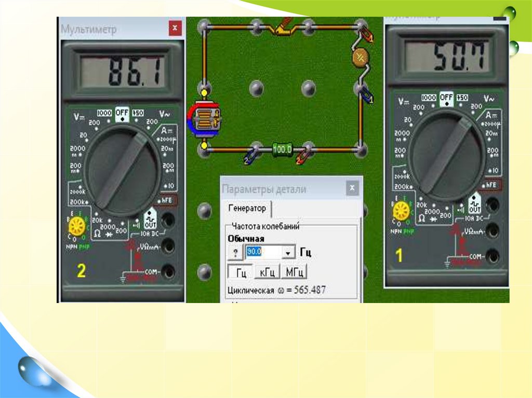Click red probe 1 above the lamp

366,34
